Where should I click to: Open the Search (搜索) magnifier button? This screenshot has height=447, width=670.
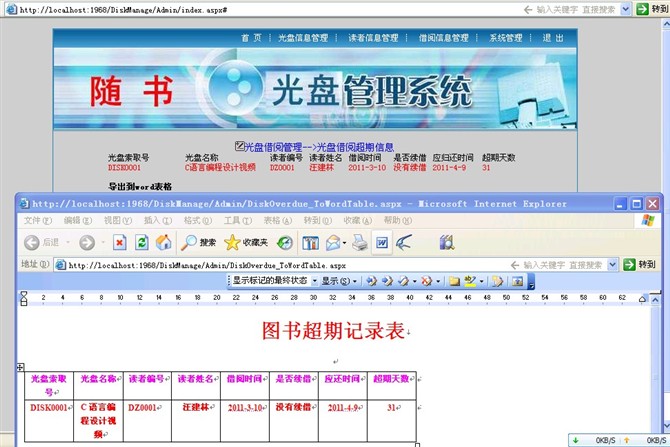pos(198,242)
